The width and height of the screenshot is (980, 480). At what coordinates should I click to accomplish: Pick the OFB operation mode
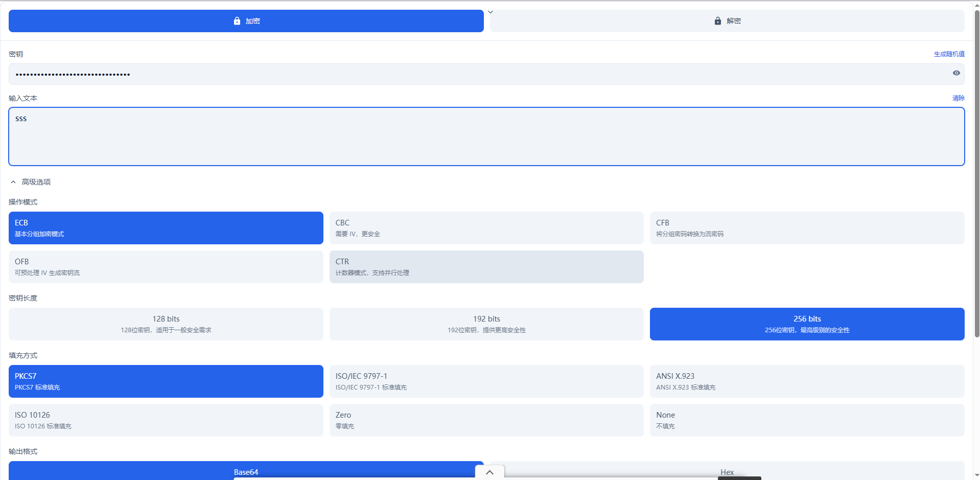[166, 267]
